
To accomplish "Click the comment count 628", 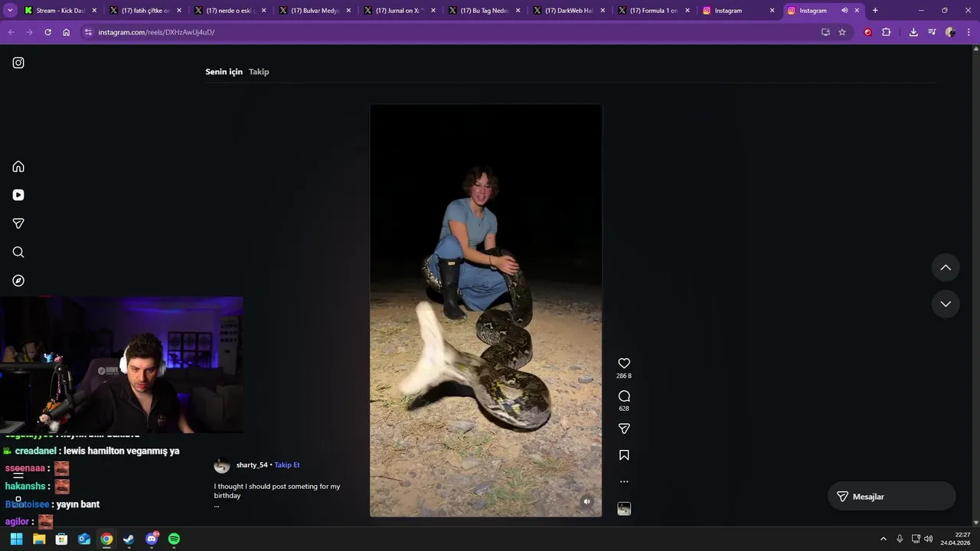I will tap(624, 409).
